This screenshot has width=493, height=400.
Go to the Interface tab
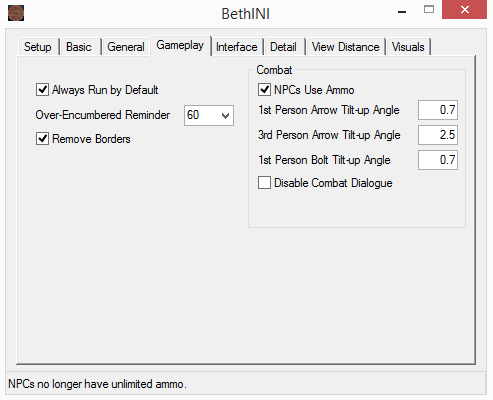(x=236, y=47)
